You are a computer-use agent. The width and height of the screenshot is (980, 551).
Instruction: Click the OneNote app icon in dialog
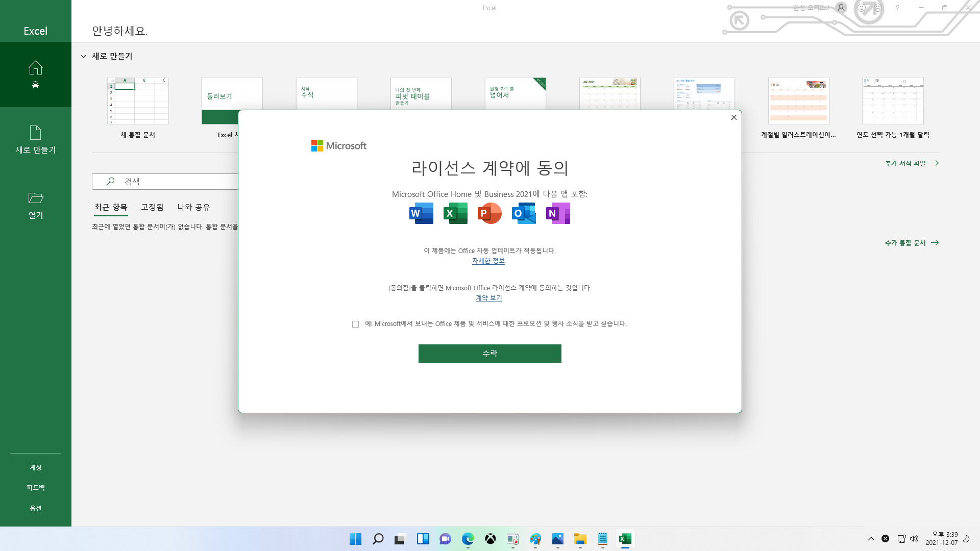pos(558,213)
